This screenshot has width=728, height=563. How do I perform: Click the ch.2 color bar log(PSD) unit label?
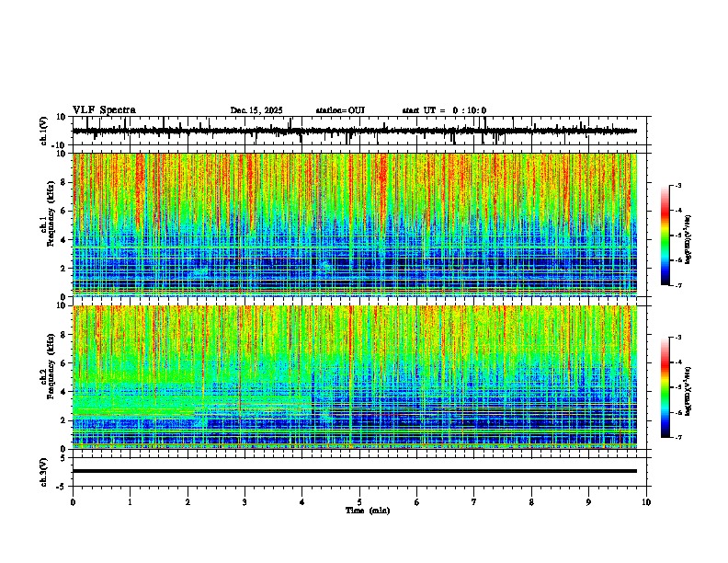coord(688,392)
